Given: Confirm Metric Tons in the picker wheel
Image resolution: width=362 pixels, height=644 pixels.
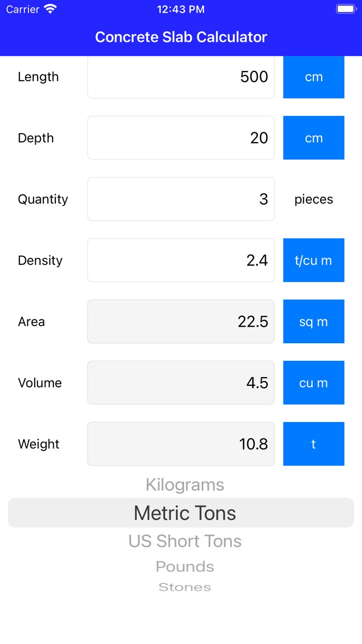Looking at the screenshot, I should pos(185,513).
